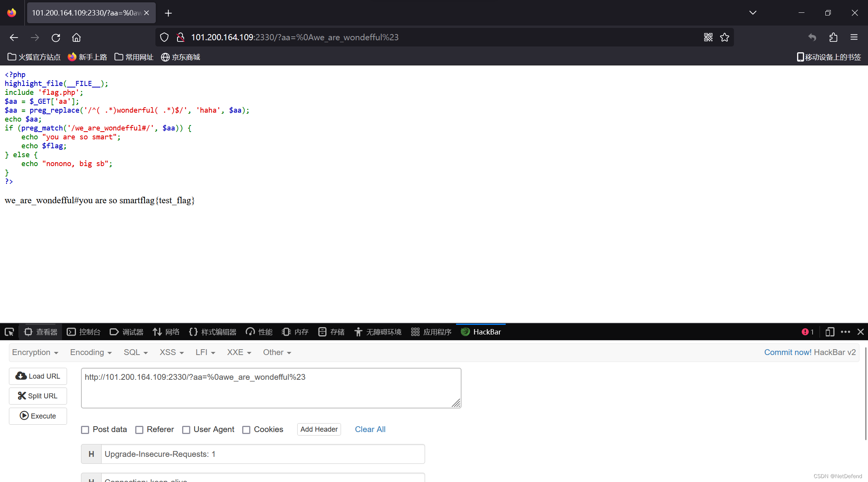This screenshot has height=482, width=868.
Task: Click the HackBar Execute button
Action: (39, 415)
